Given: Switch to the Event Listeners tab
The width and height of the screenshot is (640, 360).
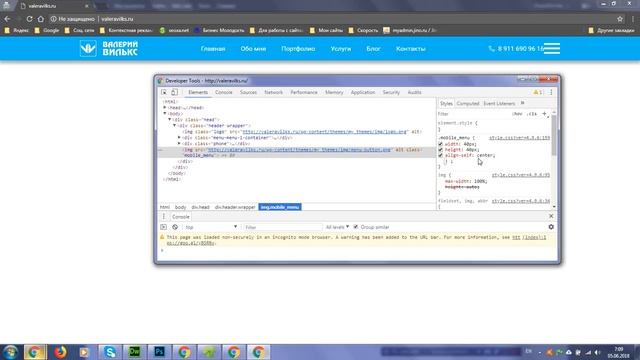Looking at the screenshot, I should pos(499,104).
